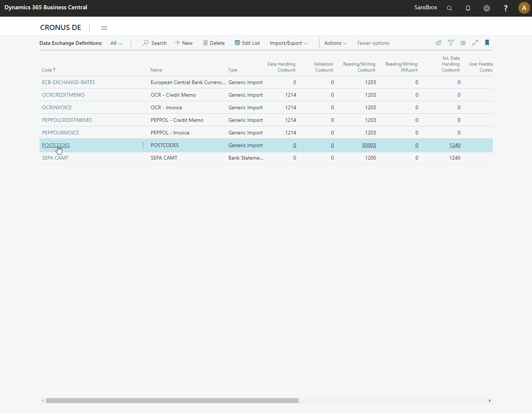
Task: Expand page to full width icon
Action: coord(475,43)
